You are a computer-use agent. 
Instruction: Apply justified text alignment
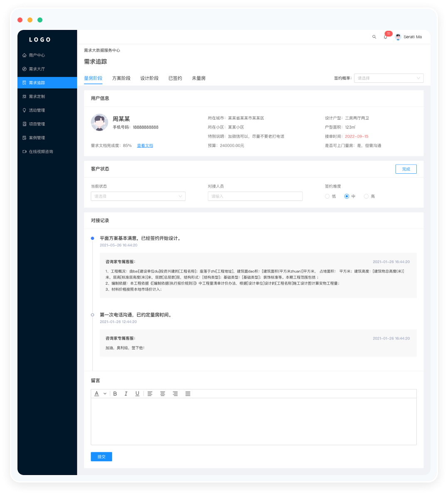point(188,394)
